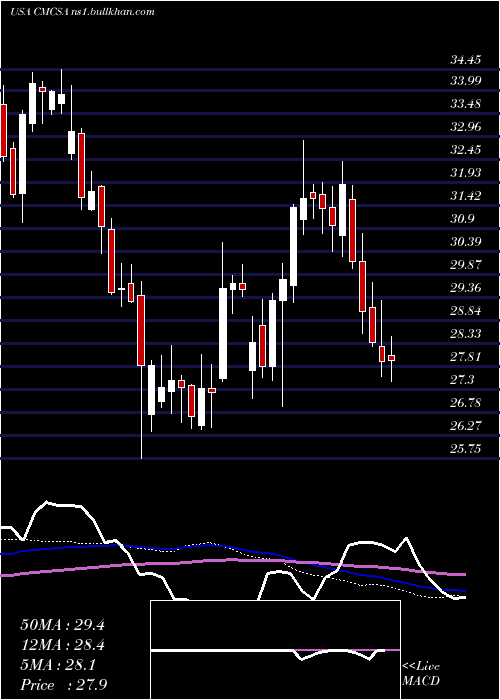Click the USA CMCSA chart title text
This screenshot has width=500, height=700.
click(82, 12)
